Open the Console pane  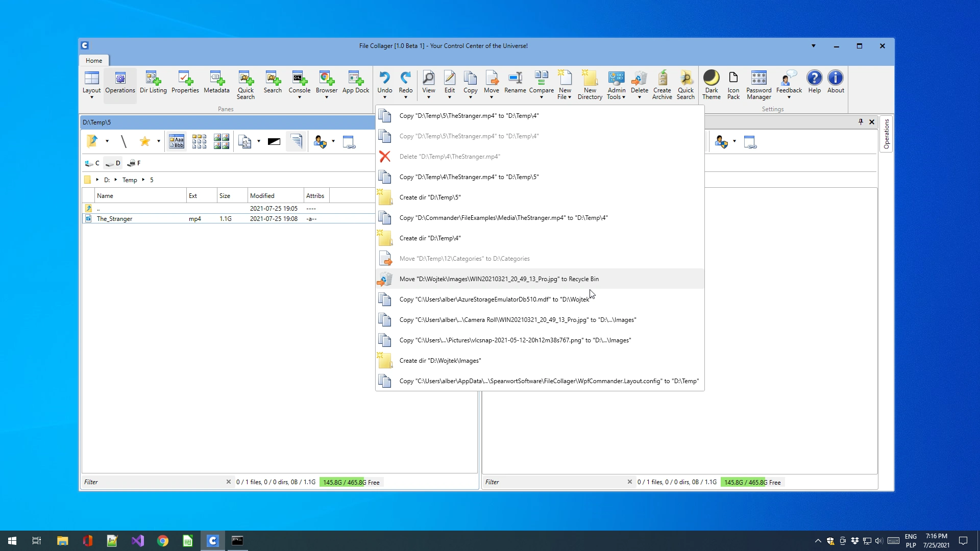coord(299,84)
